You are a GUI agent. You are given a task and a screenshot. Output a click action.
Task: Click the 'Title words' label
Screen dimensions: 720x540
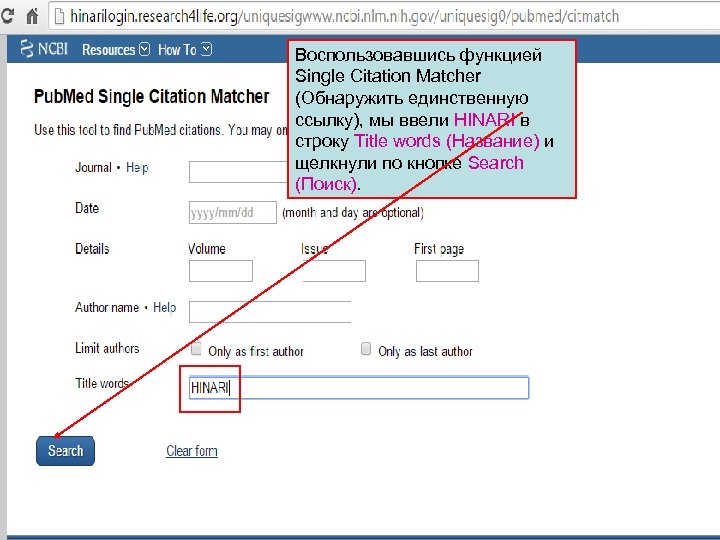pos(102,383)
